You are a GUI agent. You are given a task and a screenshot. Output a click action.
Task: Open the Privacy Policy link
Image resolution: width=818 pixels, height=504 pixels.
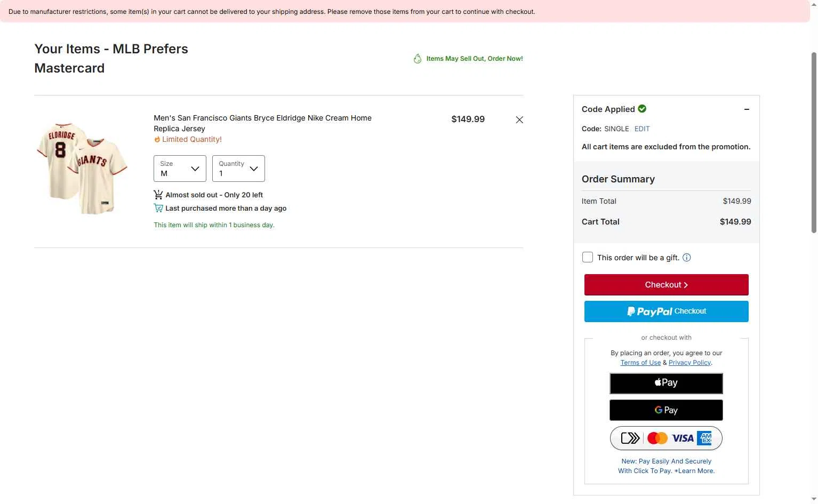[x=689, y=363]
